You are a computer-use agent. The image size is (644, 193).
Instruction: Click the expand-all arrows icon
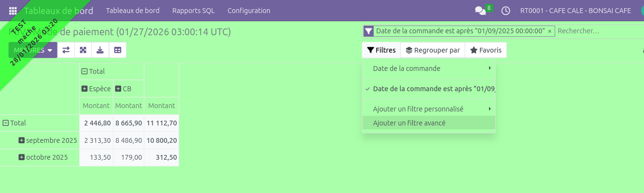point(83,50)
